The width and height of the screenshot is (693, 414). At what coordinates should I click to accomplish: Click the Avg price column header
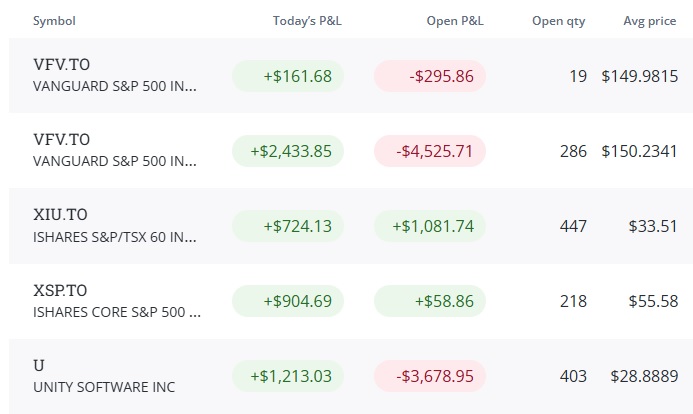(x=650, y=21)
